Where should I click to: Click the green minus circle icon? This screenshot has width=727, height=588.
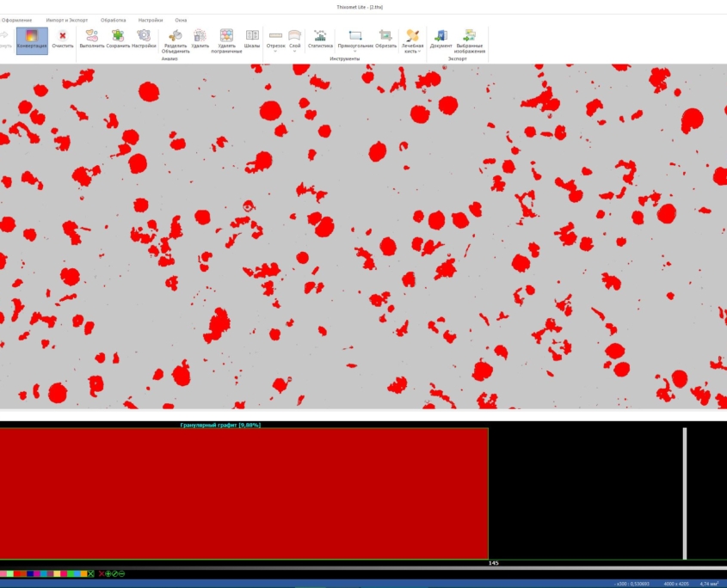[121, 573]
